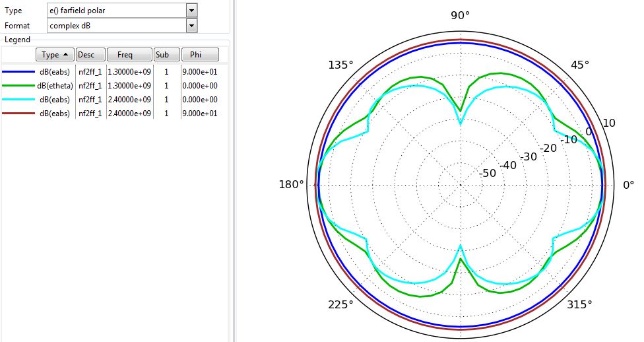Sort legend by the Type column header

[x=55, y=55]
